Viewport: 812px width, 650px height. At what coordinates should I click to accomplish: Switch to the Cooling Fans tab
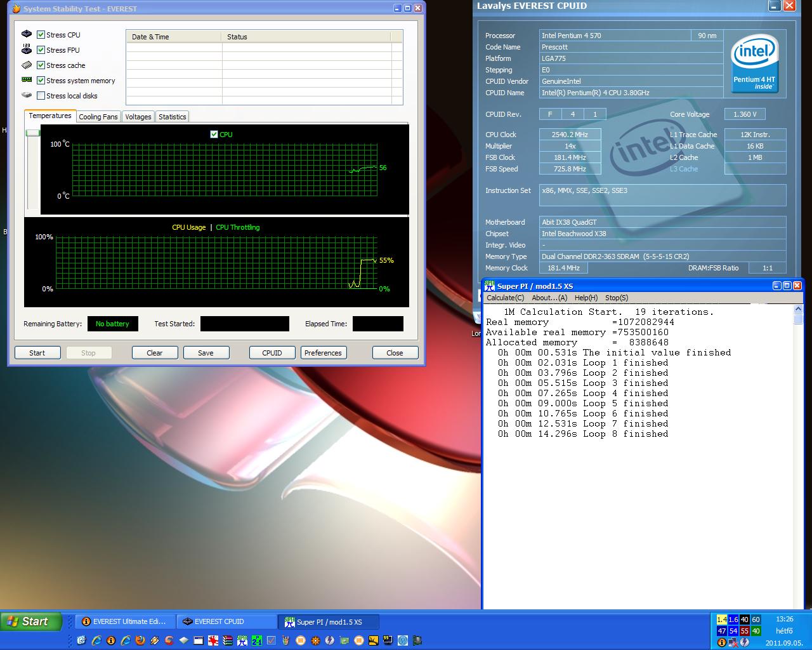(x=98, y=117)
